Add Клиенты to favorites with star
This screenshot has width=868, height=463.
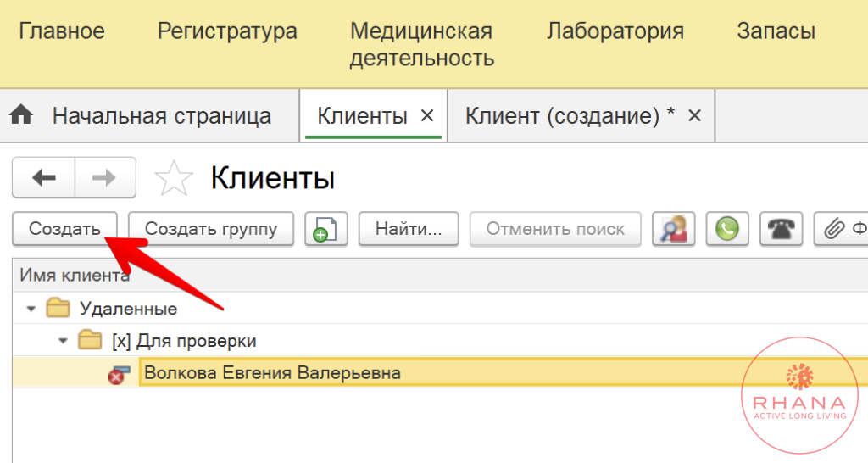click(174, 178)
